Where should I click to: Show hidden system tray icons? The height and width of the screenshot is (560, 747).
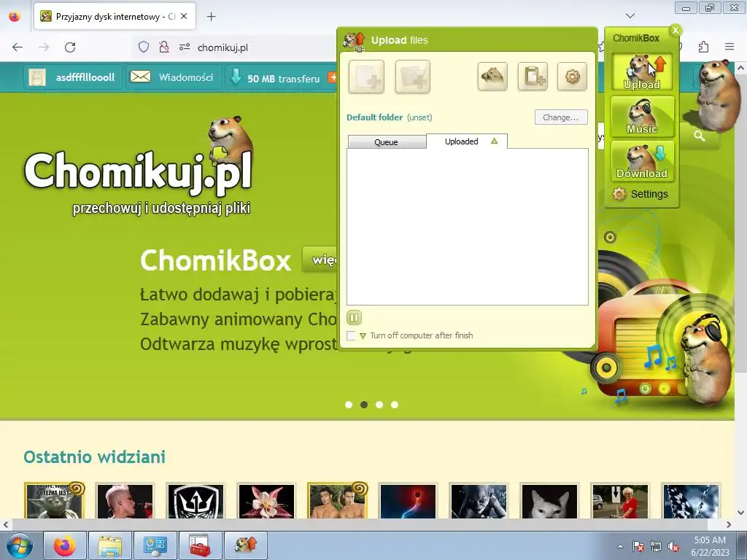(620, 546)
